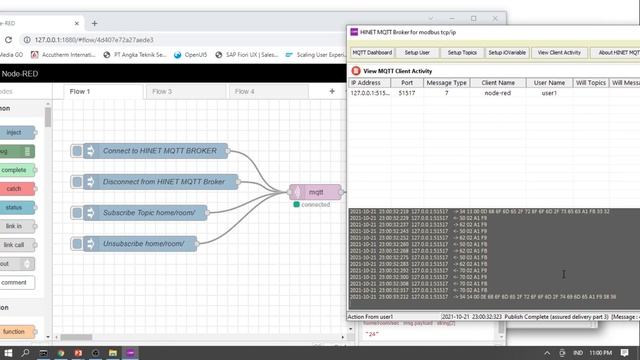Click the canvas horizontal scrollbar thumb
Image resolution: width=640 pixels, height=360 pixels.
click(x=76, y=337)
